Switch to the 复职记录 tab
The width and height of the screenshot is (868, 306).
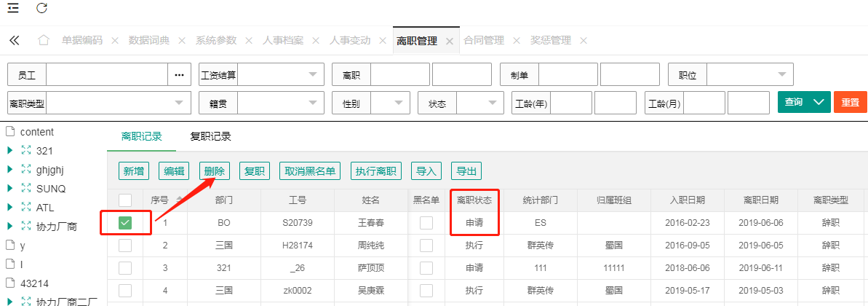click(x=210, y=136)
